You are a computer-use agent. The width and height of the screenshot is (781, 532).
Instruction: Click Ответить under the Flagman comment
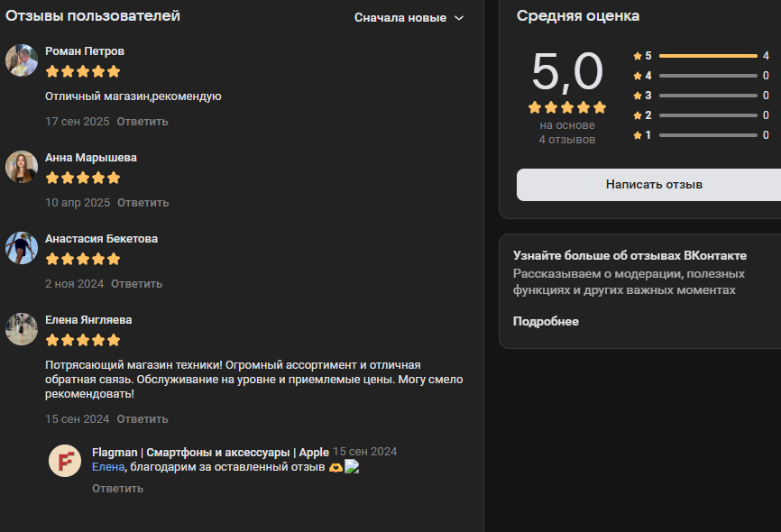pyautogui.click(x=117, y=489)
